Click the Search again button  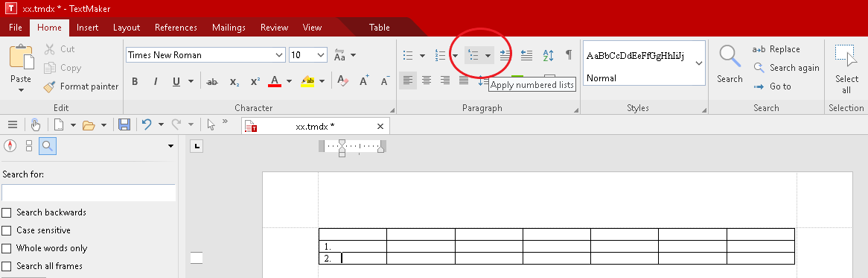[x=786, y=68]
